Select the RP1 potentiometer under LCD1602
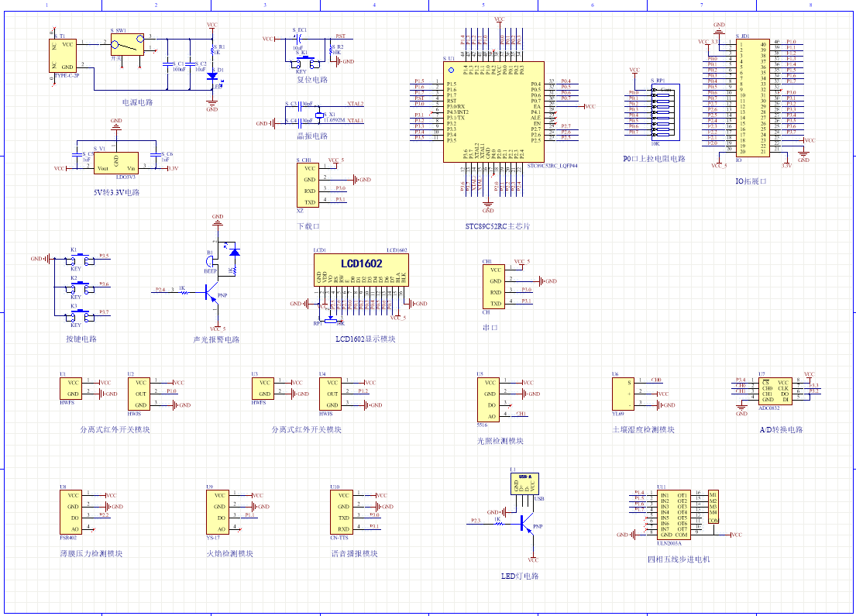 tap(330, 321)
